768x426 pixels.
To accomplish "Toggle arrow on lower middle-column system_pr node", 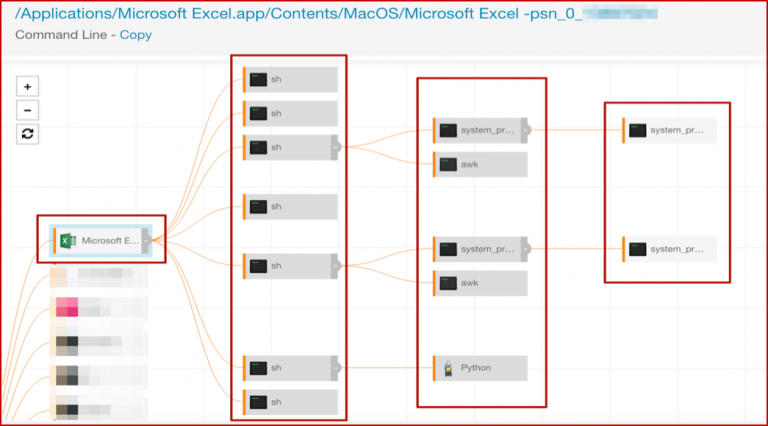I will click(526, 248).
